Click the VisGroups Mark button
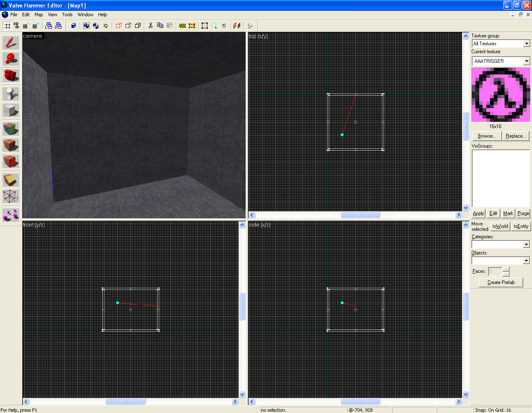532x413 pixels. pos(508,213)
